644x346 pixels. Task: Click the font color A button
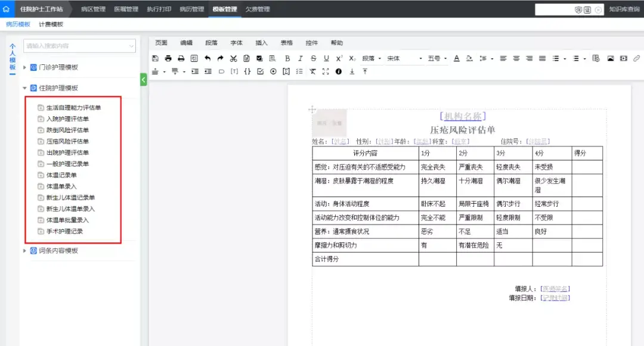point(457,58)
